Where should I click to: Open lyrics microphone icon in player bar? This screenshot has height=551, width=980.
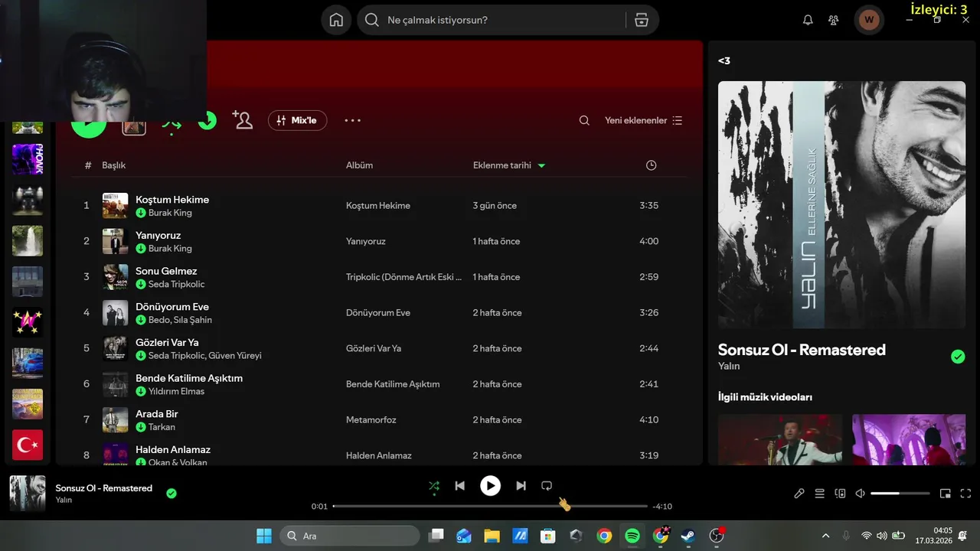(x=799, y=494)
